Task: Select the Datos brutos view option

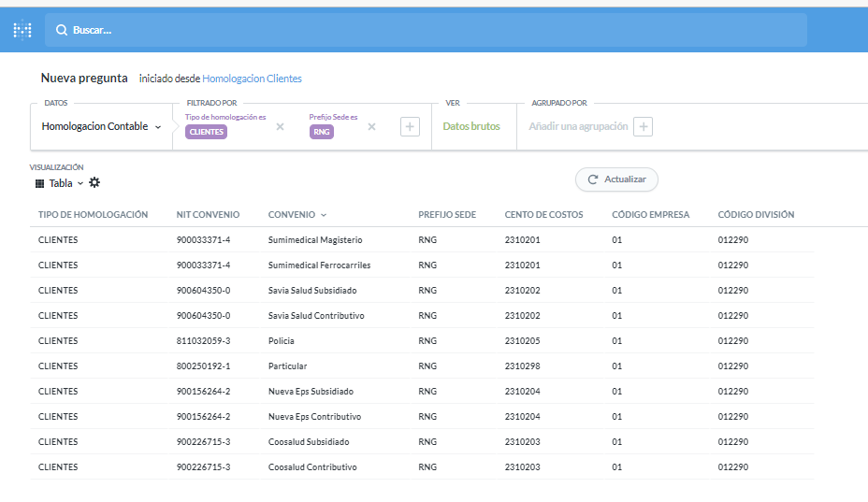Action: (471, 126)
